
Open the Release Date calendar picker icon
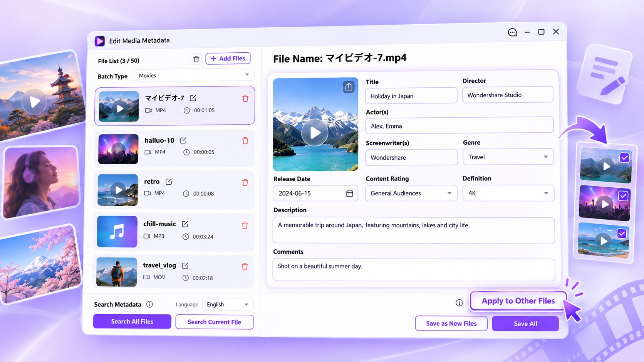(x=349, y=194)
